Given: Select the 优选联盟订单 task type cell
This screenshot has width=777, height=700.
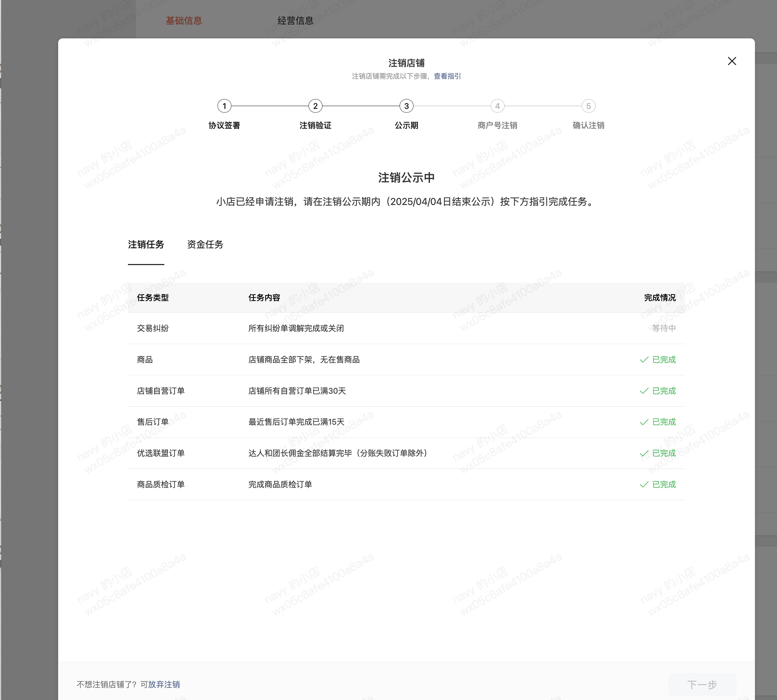Looking at the screenshot, I should (x=161, y=453).
